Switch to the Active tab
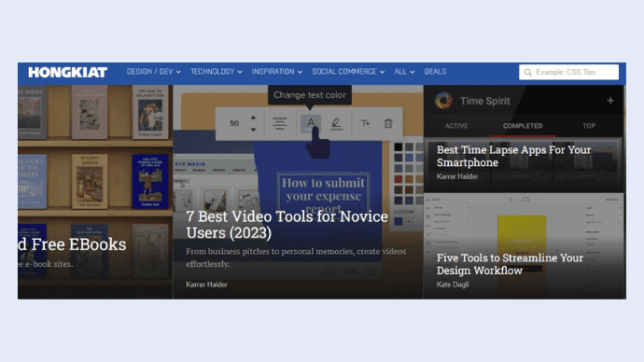The height and width of the screenshot is (362, 644). (x=456, y=126)
